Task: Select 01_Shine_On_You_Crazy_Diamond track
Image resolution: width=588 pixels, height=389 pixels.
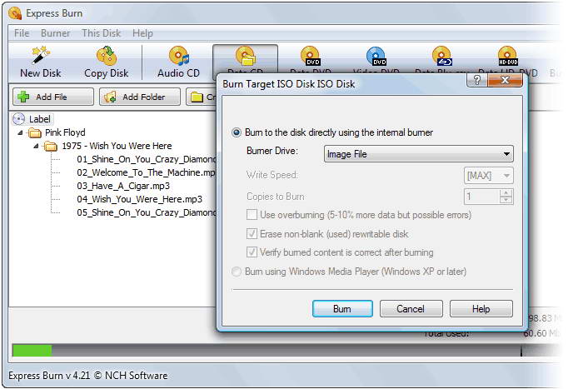Action: (x=147, y=159)
